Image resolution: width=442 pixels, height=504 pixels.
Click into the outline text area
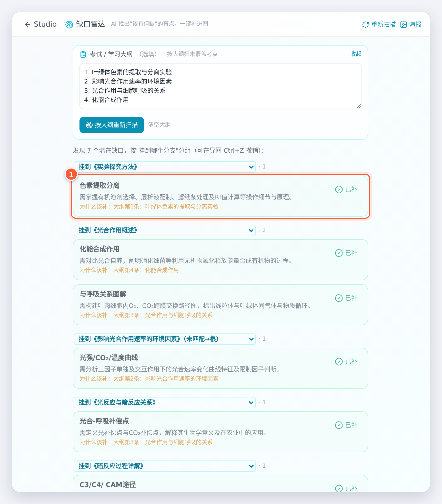point(220,86)
